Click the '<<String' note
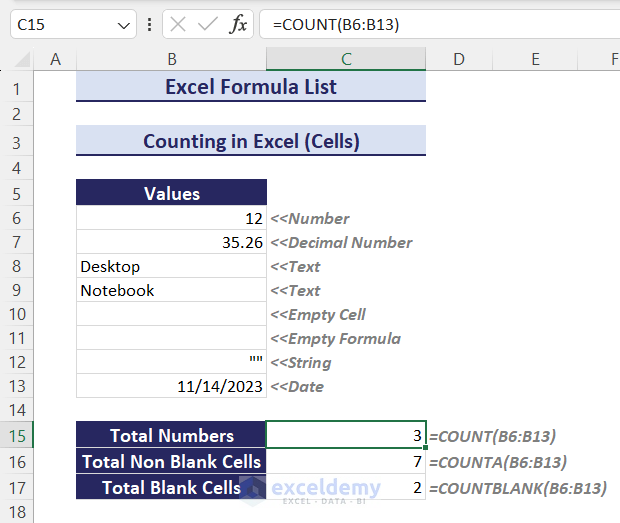Screen dimensions: 620x523 point(301,363)
